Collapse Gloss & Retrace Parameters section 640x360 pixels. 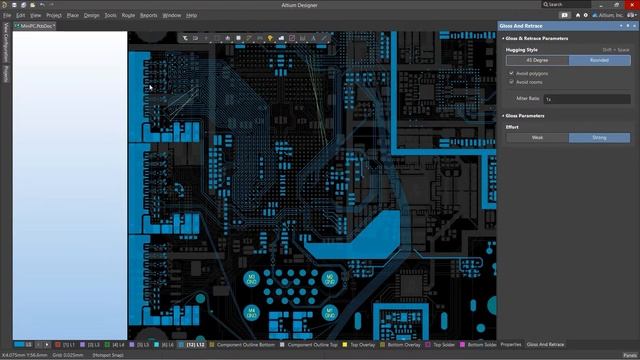pos(503,38)
